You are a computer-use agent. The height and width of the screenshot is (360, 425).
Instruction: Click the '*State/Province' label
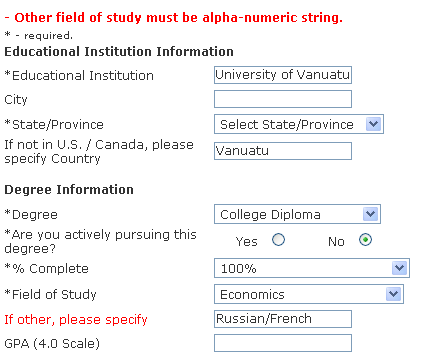click(x=54, y=124)
